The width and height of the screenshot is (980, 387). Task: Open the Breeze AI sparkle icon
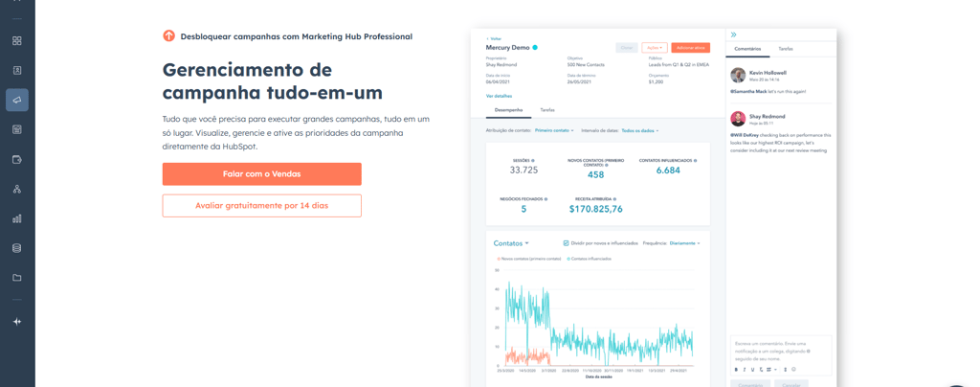coord(17,321)
